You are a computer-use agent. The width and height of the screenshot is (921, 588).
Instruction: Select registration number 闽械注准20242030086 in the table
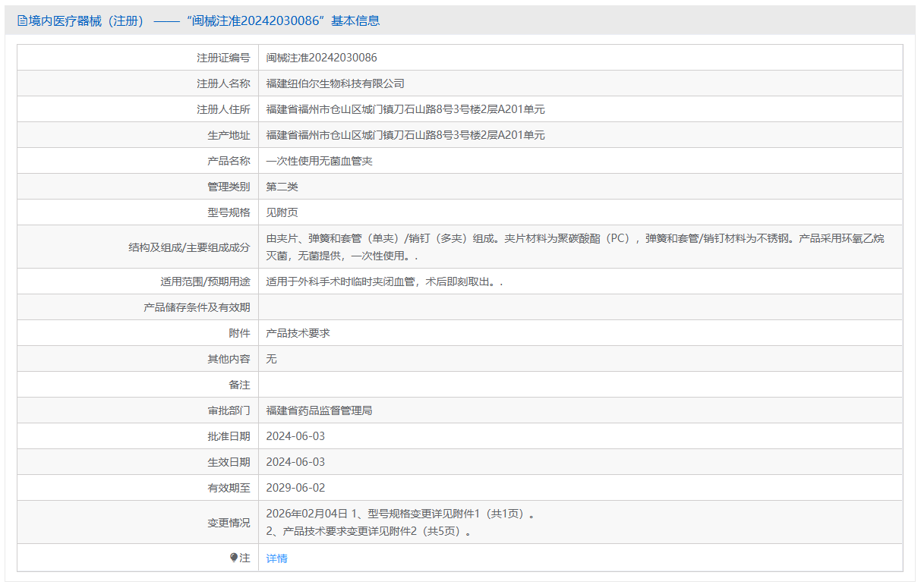(322, 58)
